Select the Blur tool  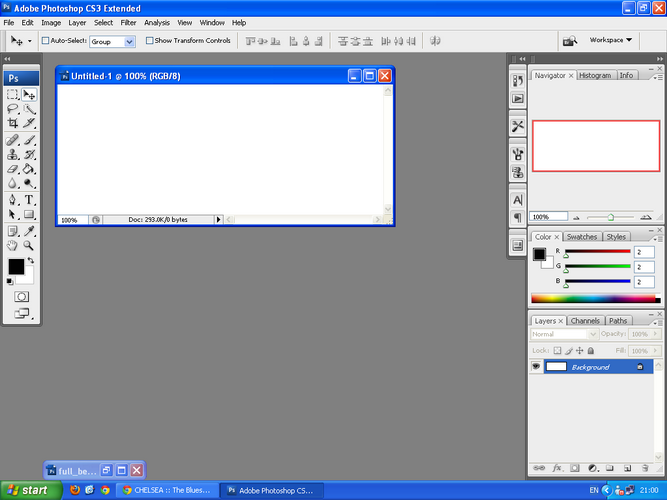[x=13, y=183]
